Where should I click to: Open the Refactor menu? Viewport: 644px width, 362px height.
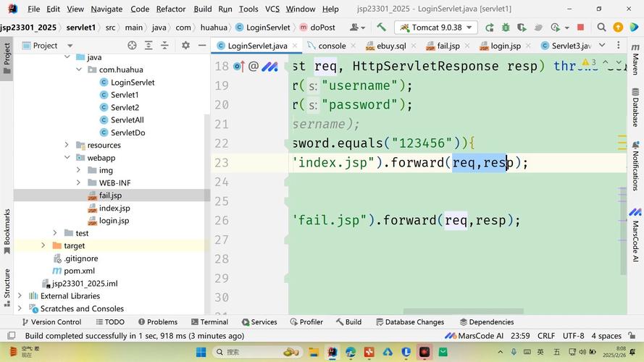pyautogui.click(x=170, y=9)
